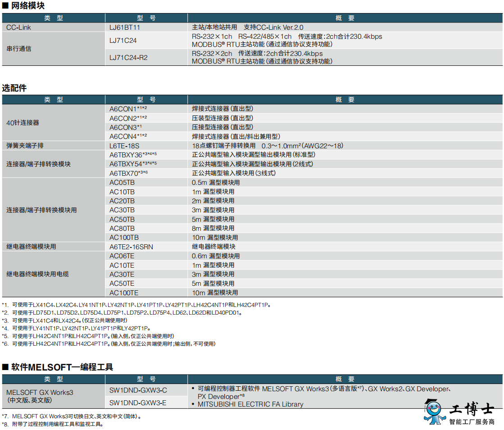Click the 0.5m 漏型模块用 description
The image size is (504, 430).
click(216, 183)
